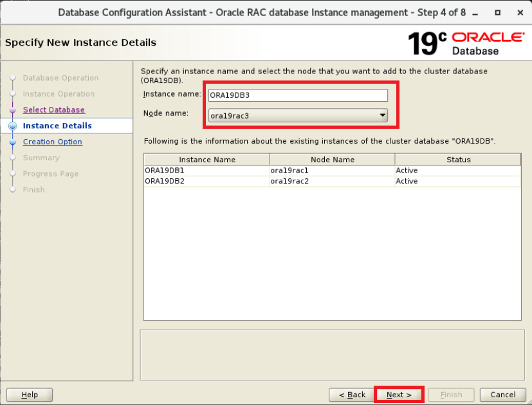The height and width of the screenshot is (405, 532).
Task: Select the ORA19DB2 instance cell
Action: [206, 181]
